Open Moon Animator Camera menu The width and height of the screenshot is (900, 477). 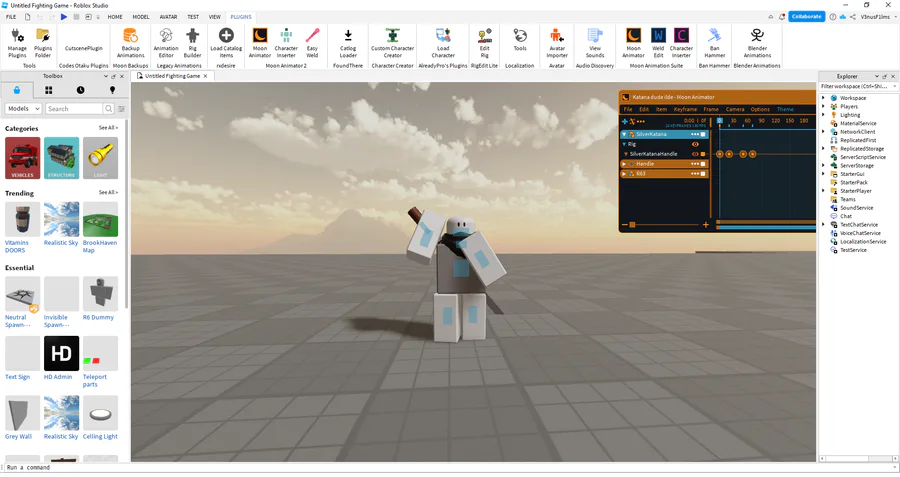(x=735, y=109)
